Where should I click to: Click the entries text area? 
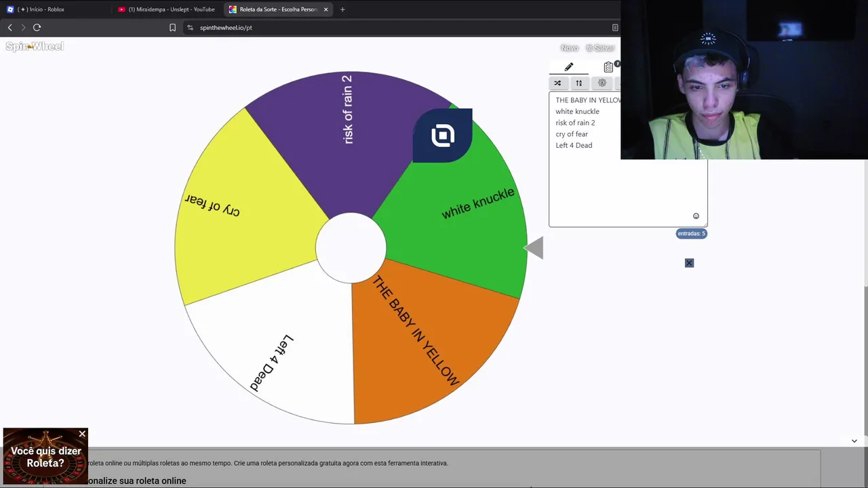click(x=628, y=160)
